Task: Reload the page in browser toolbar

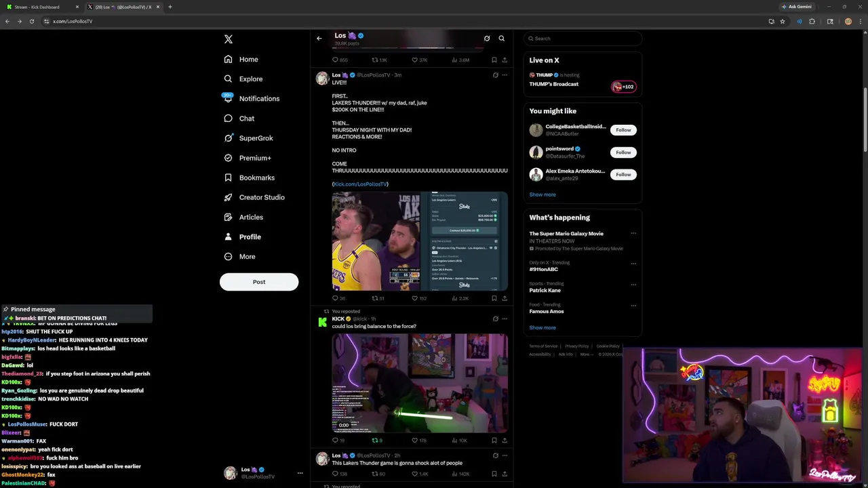Action: 31,21
